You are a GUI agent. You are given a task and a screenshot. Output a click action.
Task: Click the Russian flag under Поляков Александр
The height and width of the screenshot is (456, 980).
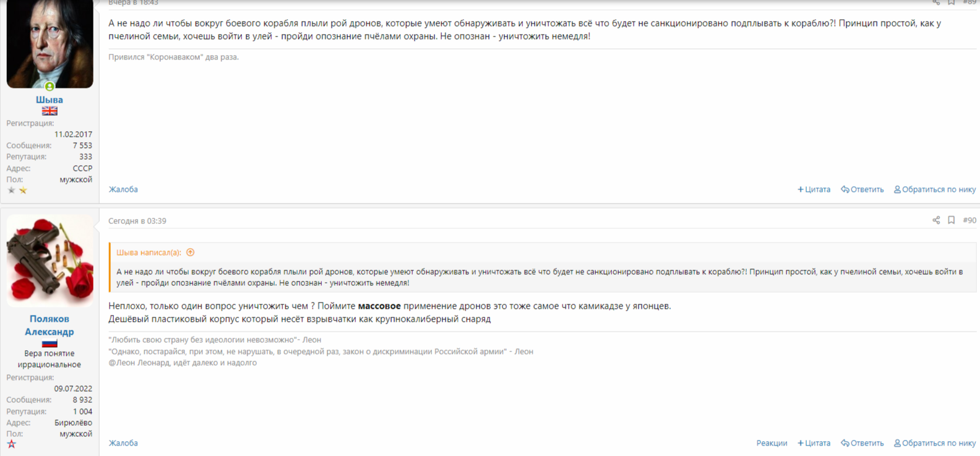point(49,343)
